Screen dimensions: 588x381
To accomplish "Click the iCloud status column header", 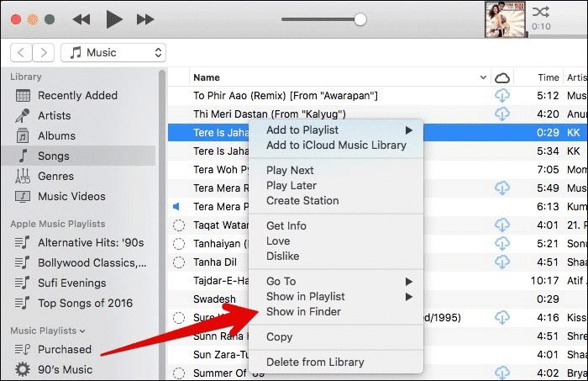I will (502, 77).
